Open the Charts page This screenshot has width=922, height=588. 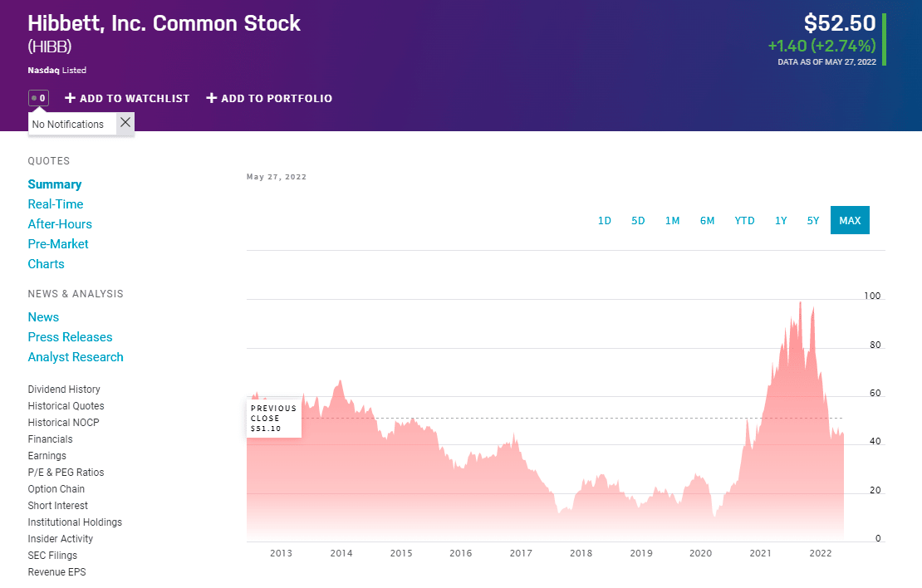[x=46, y=264]
